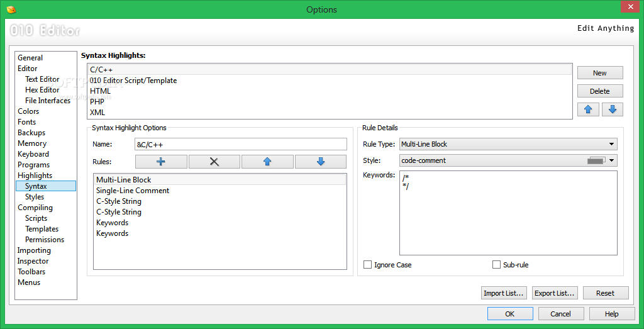The width and height of the screenshot is (644, 329).
Task: Select Menus in options tree
Action: point(29,282)
